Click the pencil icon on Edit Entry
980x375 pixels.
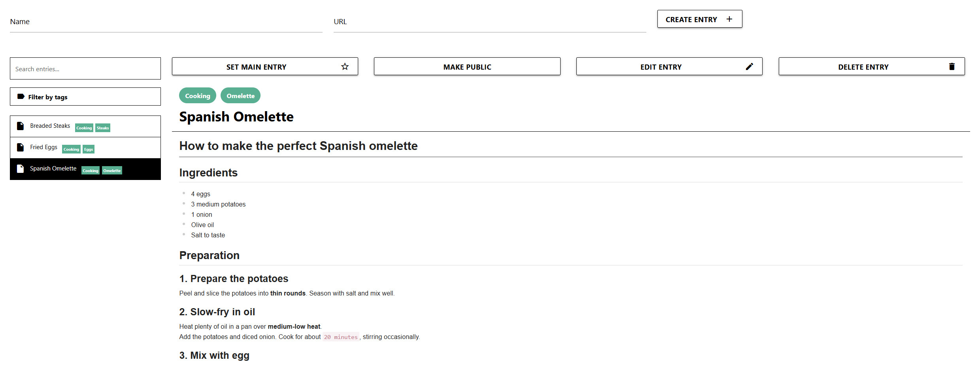point(749,66)
